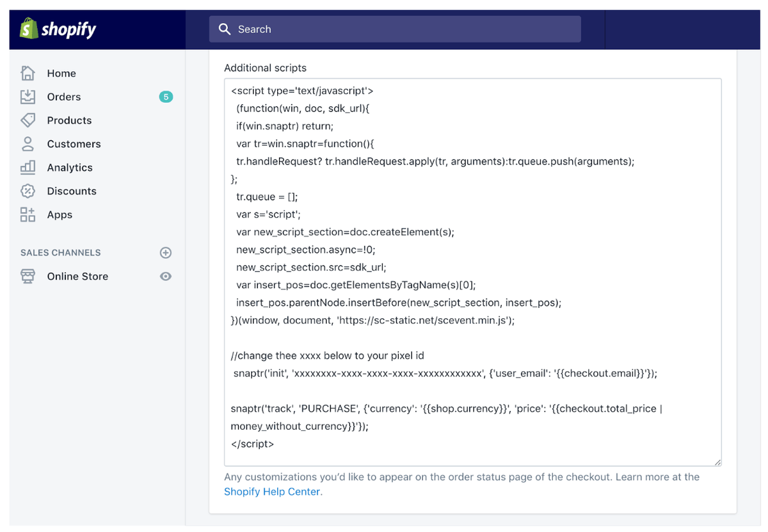Click the SALES CHANNELS heading
Image resolution: width=768 pixels, height=532 pixels.
pos(61,252)
